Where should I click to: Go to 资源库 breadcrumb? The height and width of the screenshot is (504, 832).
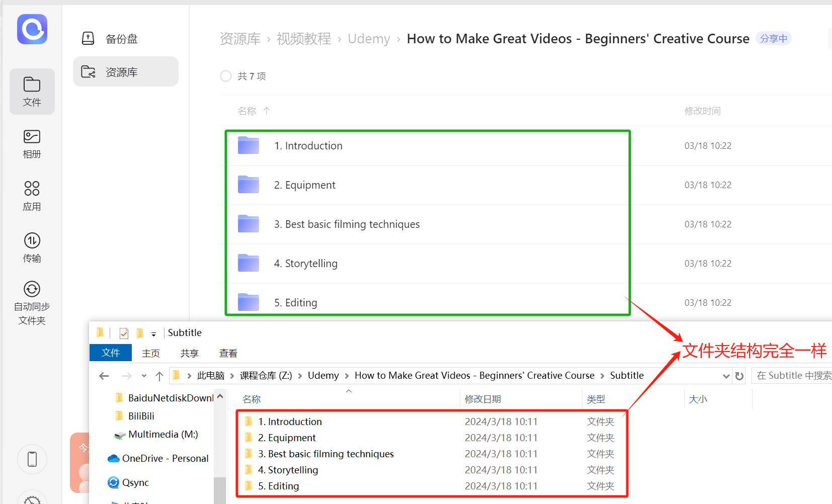pos(240,39)
